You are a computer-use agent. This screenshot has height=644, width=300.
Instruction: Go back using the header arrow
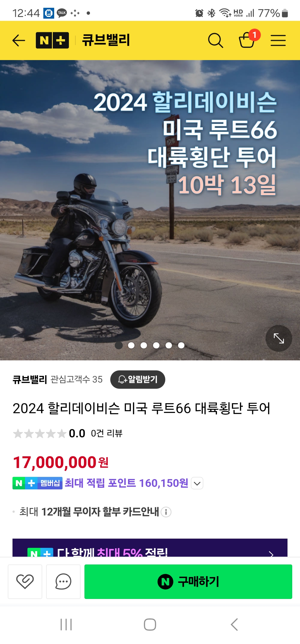click(x=19, y=41)
